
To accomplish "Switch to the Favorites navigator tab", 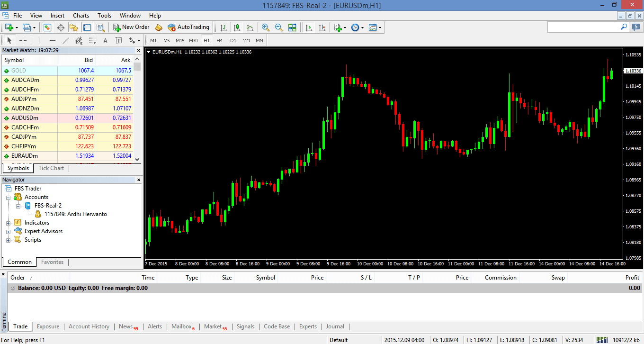I will tap(52, 262).
